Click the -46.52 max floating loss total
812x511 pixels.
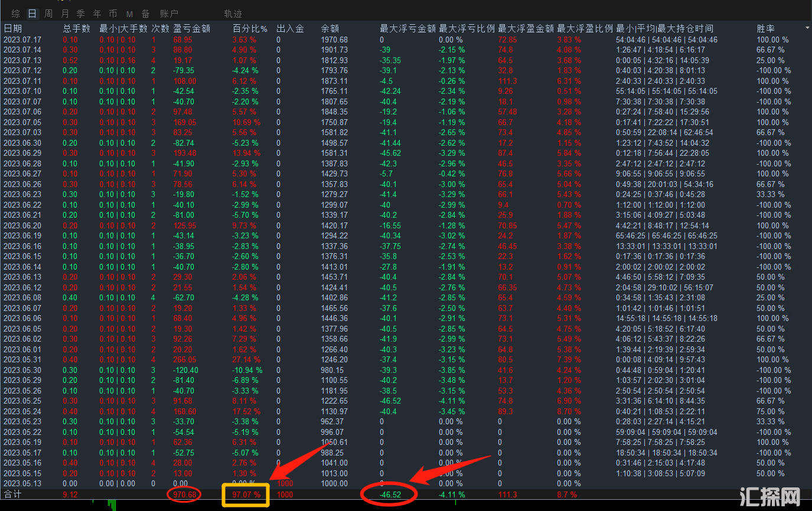pyautogui.click(x=390, y=494)
